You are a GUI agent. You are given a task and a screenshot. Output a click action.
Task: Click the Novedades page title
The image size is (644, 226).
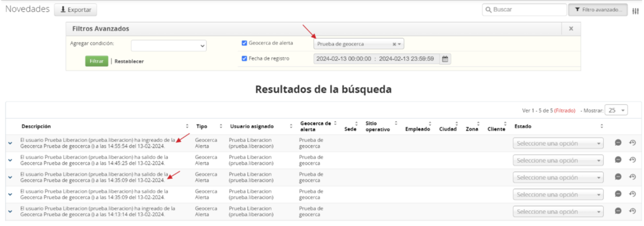27,9
